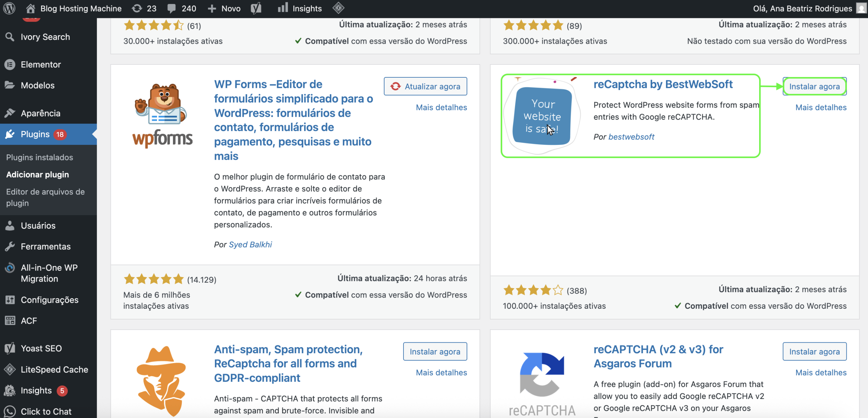Click the Click to Chat WhatsApp icon

[x=10, y=411]
